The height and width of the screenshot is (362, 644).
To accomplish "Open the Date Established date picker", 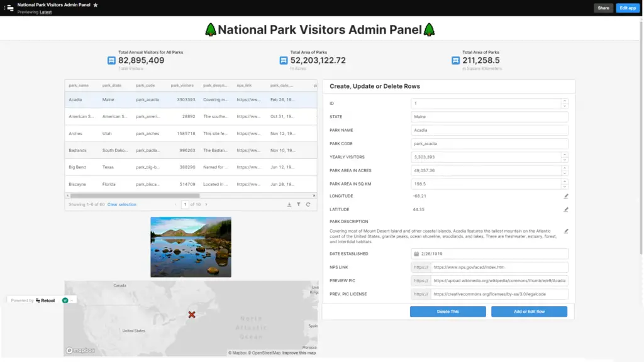I will (489, 254).
